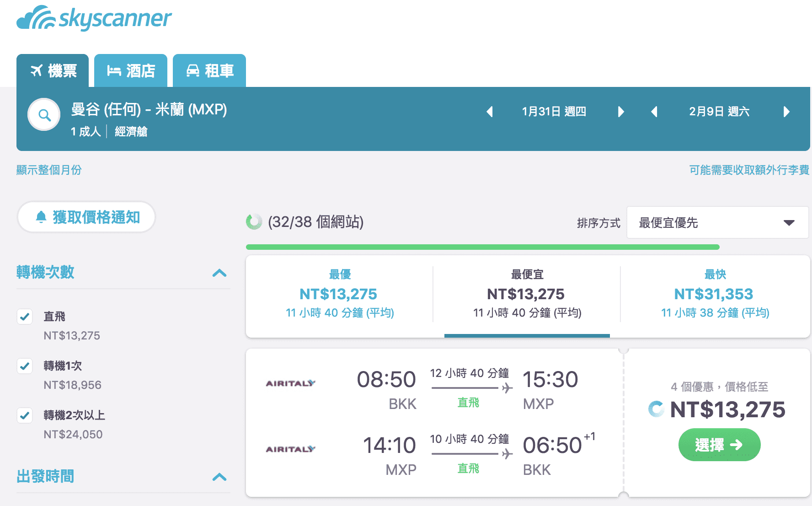Click the car icon on 租車 tab

tap(194, 70)
